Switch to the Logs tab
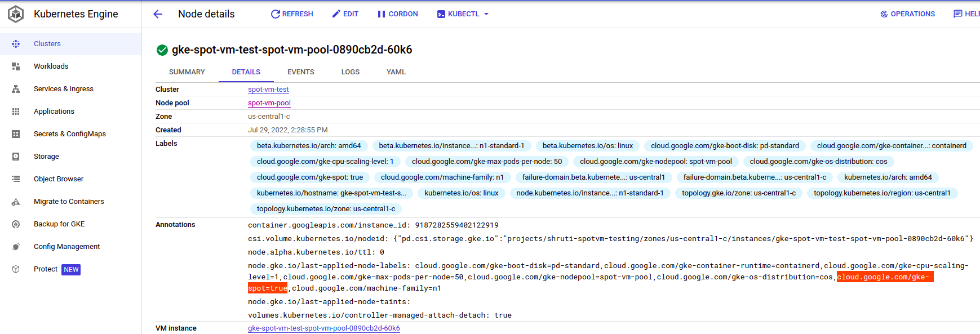 coord(351,72)
